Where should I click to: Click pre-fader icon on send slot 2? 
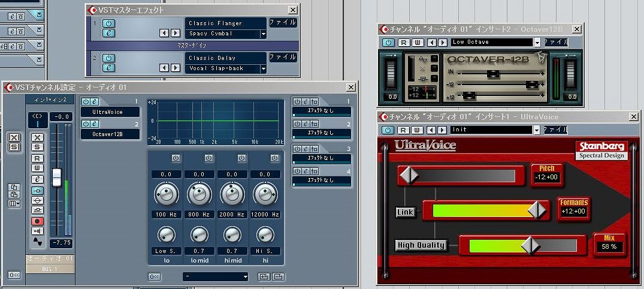tap(315, 124)
